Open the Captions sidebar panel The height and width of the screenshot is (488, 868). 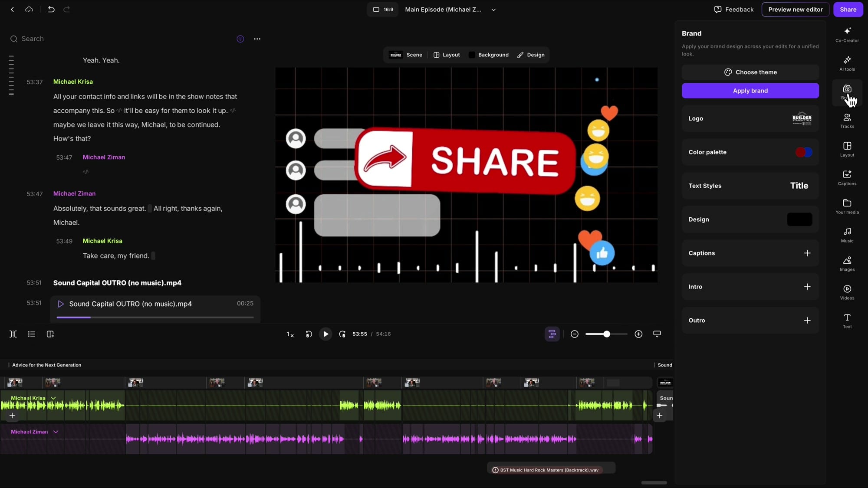(847, 177)
